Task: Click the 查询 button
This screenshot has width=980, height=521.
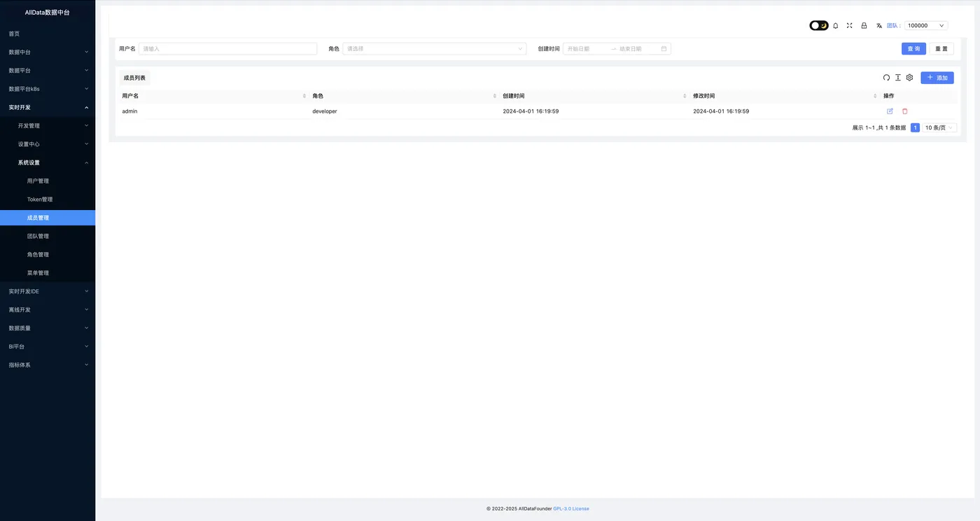Action: click(x=913, y=48)
